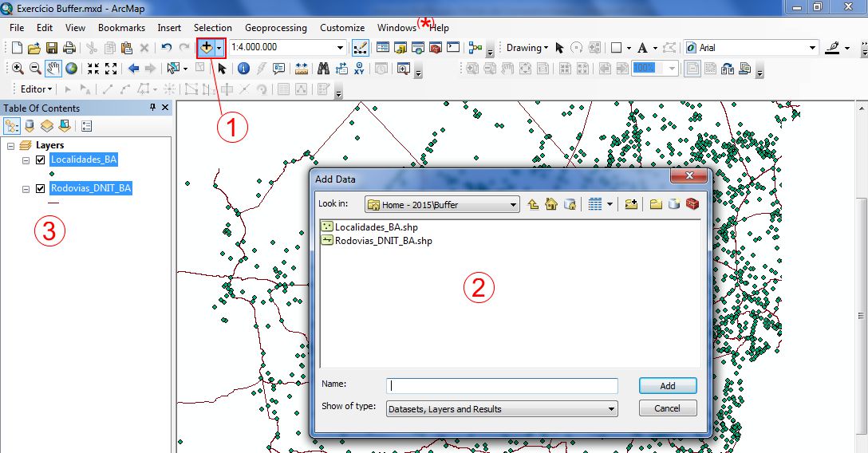Create new file geodatabase in Add Data
Image resolution: width=868 pixels, height=453 pixels.
[673, 204]
